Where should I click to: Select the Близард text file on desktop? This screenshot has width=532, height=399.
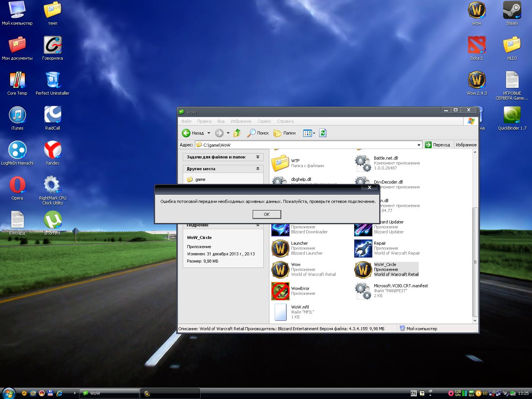coord(17,223)
